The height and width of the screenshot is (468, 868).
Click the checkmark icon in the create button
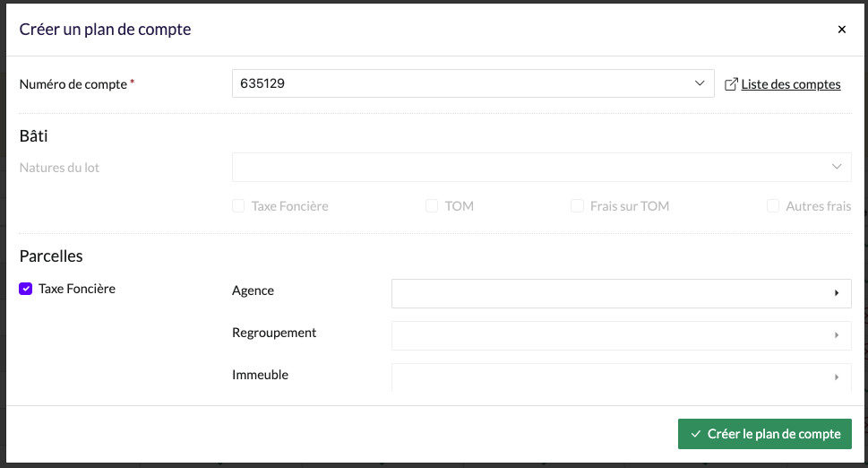(696, 434)
